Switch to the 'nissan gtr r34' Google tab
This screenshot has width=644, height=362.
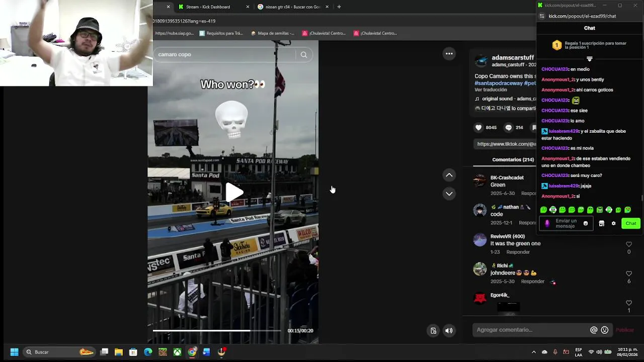[293, 7]
